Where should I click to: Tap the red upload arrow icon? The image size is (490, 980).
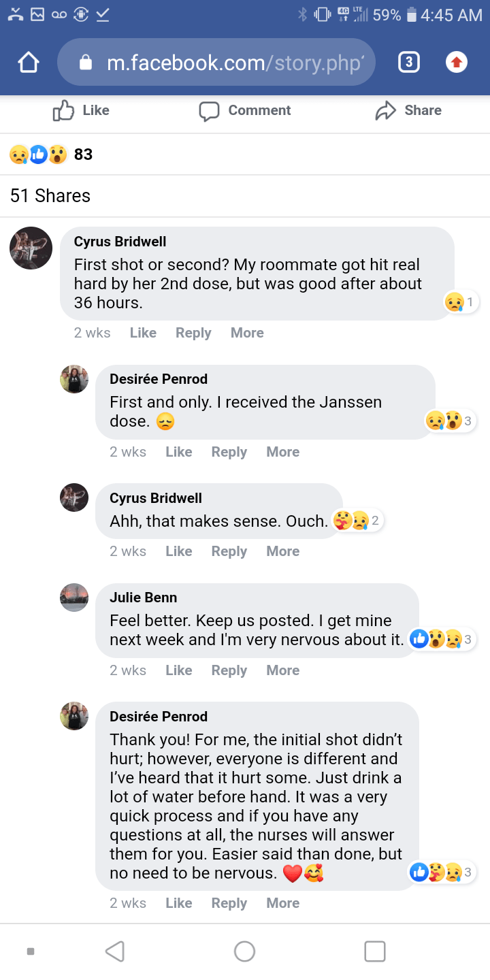[x=456, y=63]
